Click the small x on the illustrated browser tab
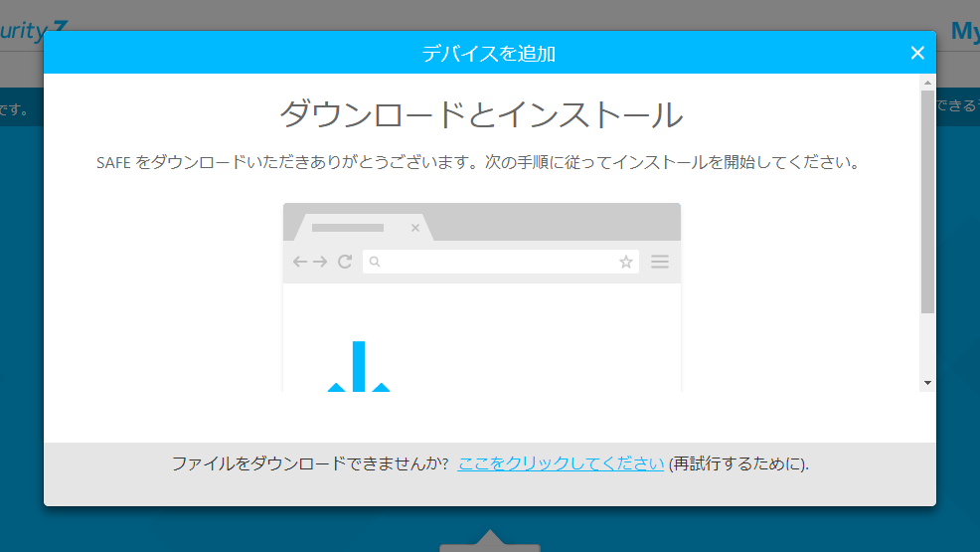The height and width of the screenshot is (552, 980). click(x=415, y=229)
